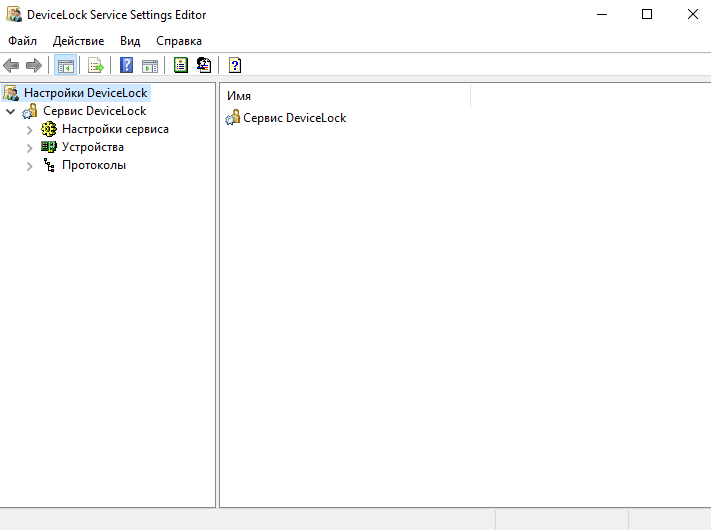Open the Вид menu
Screen dimensions: 711x530
tap(130, 41)
